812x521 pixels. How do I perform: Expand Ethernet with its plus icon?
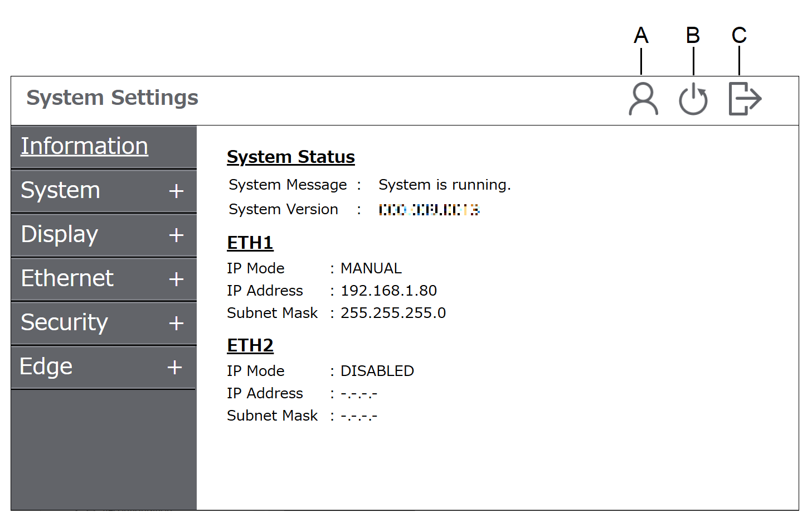pos(176,279)
